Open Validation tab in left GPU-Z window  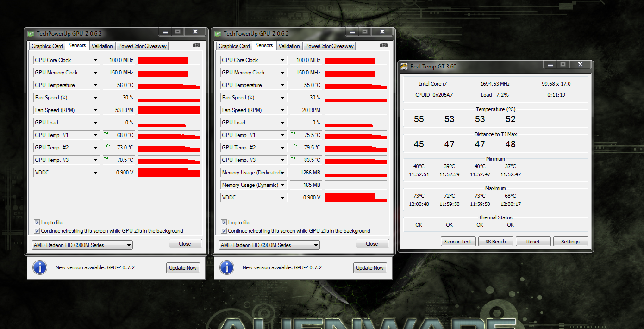(102, 46)
